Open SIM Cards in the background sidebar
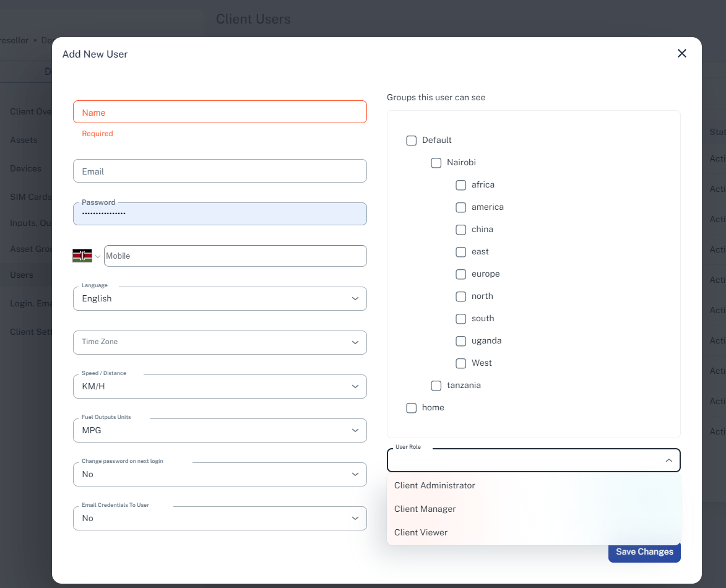 (30, 197)
